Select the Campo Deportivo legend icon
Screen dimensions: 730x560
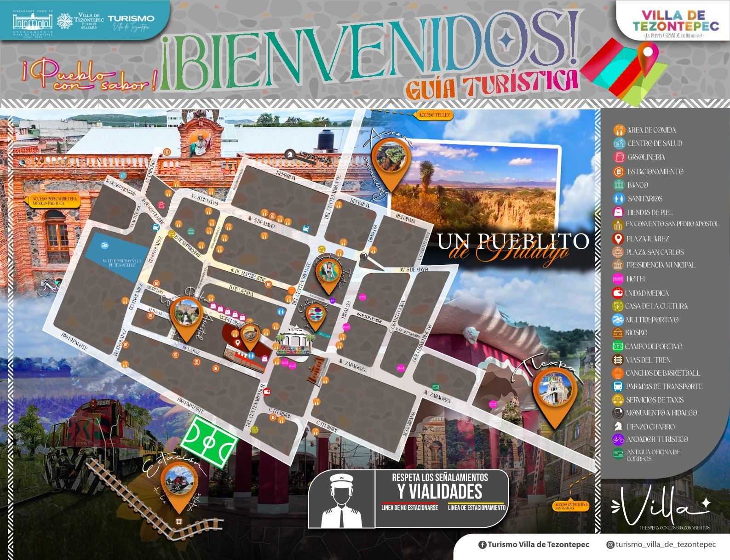point(618,346)
